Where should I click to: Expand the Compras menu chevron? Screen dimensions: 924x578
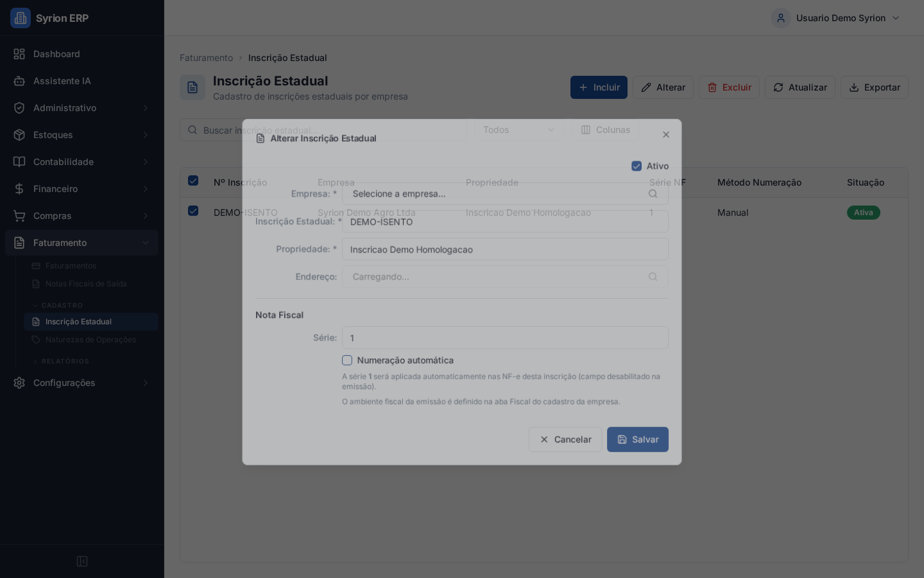coord(146,216)
